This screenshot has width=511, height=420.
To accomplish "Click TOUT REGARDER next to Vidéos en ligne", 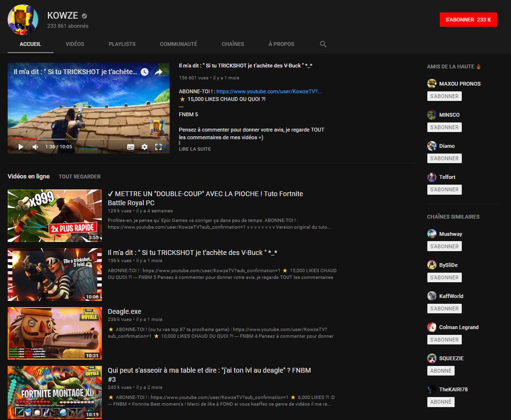I will coord(79,177).
